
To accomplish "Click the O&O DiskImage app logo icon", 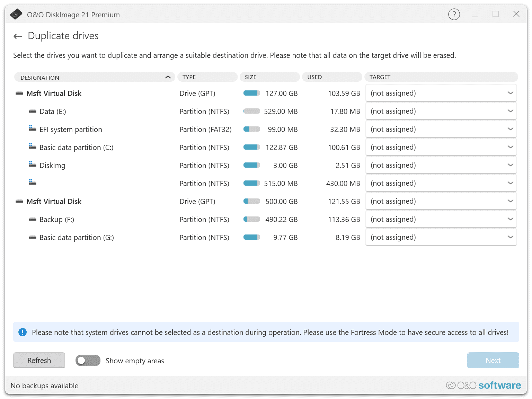I will (16, 15).
